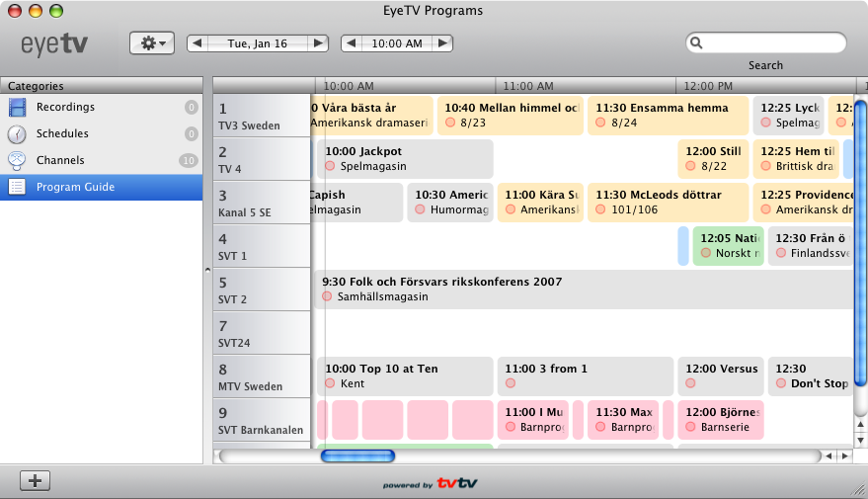Click the plus button at bottom left
The height and width of the screenshot is (499, 868).
coord(36,480)
